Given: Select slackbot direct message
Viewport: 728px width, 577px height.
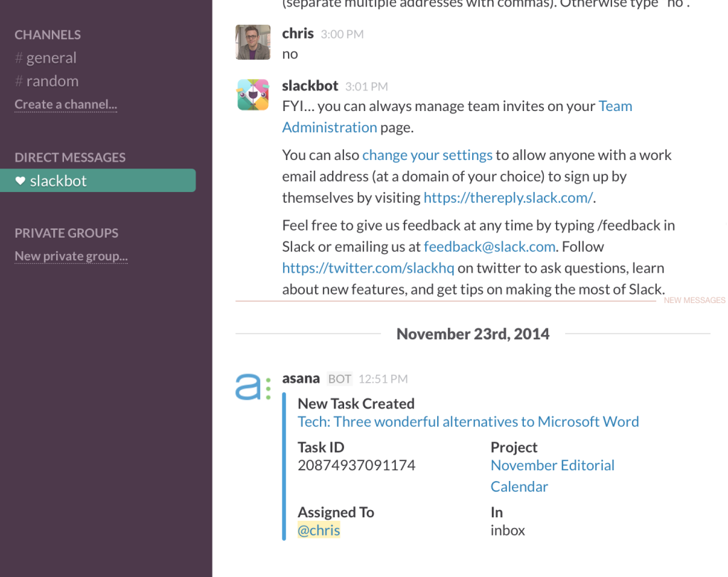Looking at the screenshot, I should pos(97,181).
